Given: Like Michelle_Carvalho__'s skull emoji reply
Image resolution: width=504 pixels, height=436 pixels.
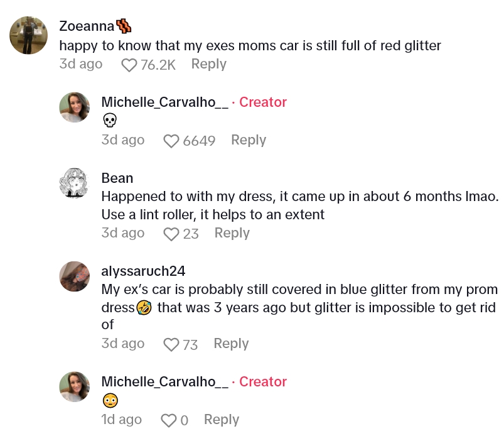Looking at the screenshot, I should pos(171,141).
